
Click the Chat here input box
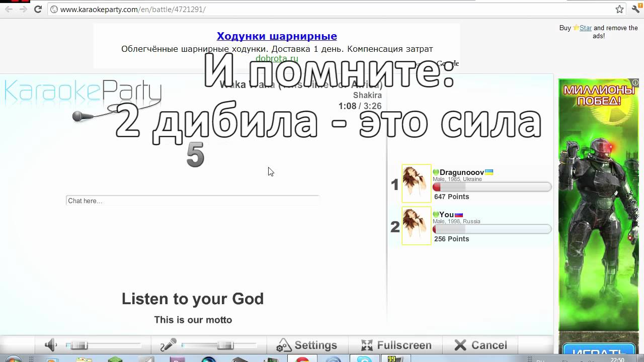click(x=193, y=201)
